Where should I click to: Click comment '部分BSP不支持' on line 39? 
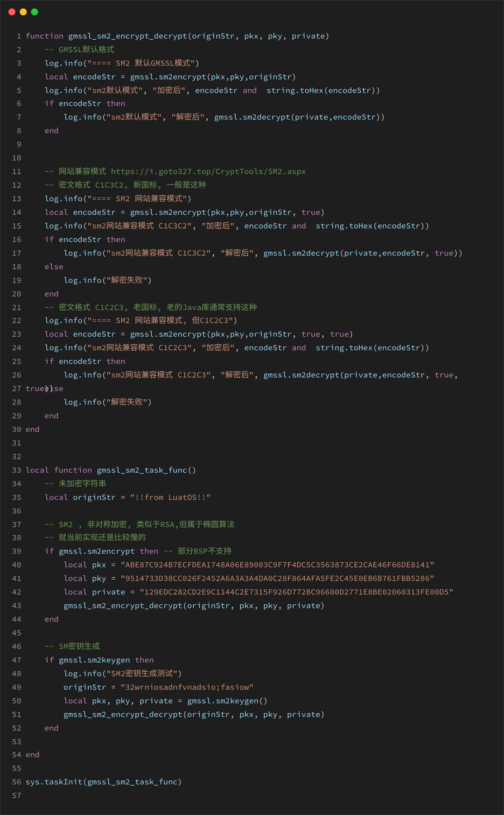click(x=204, y=551)
